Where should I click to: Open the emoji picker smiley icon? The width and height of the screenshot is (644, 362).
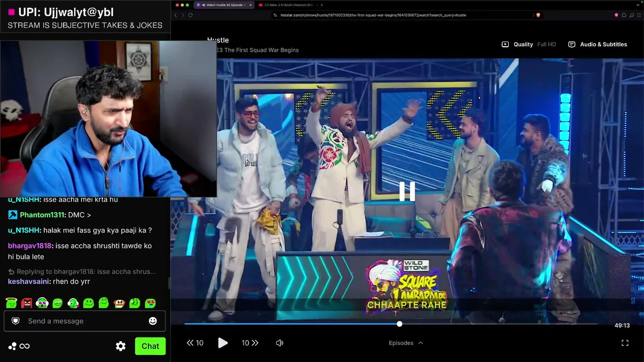[153, 321]
